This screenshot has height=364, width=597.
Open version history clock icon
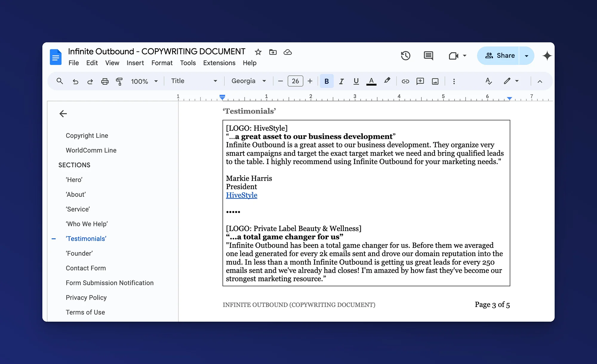(405, 56)
